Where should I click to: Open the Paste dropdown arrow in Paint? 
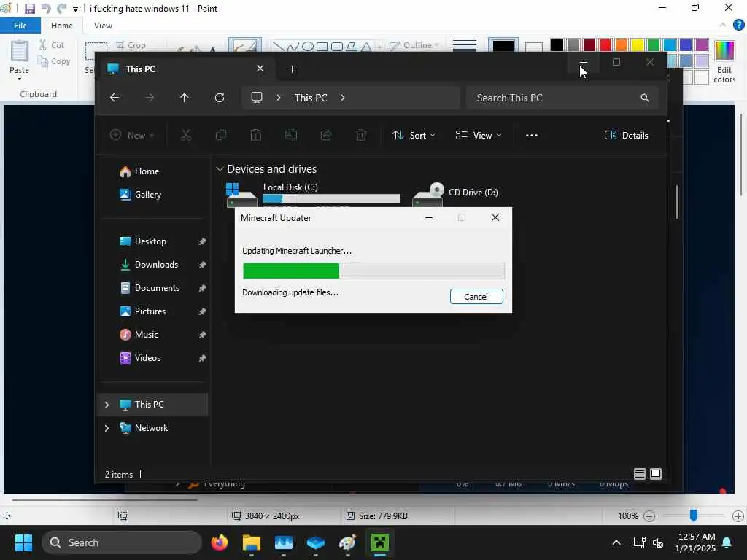point(20,79)
